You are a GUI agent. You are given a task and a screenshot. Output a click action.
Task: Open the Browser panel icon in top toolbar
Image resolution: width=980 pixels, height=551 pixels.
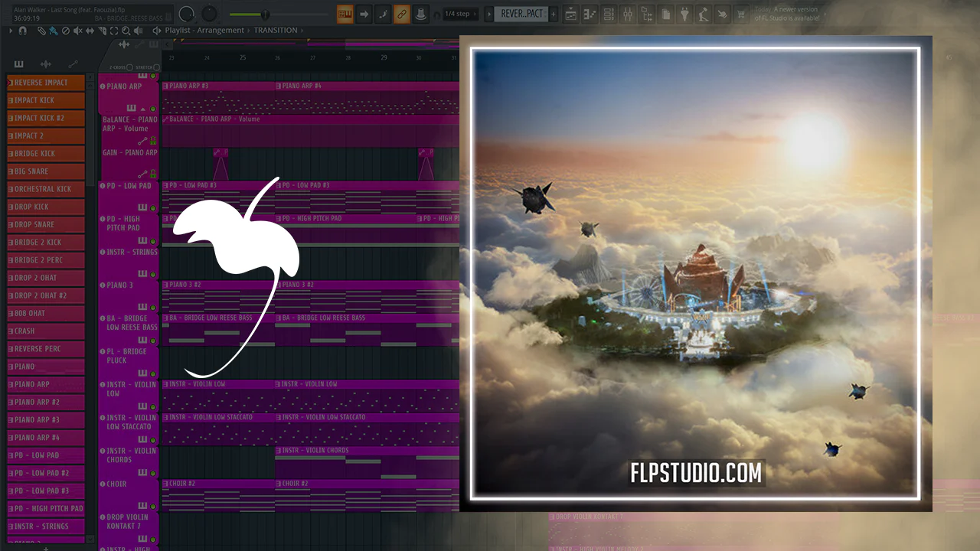click(x=647, y=14)
